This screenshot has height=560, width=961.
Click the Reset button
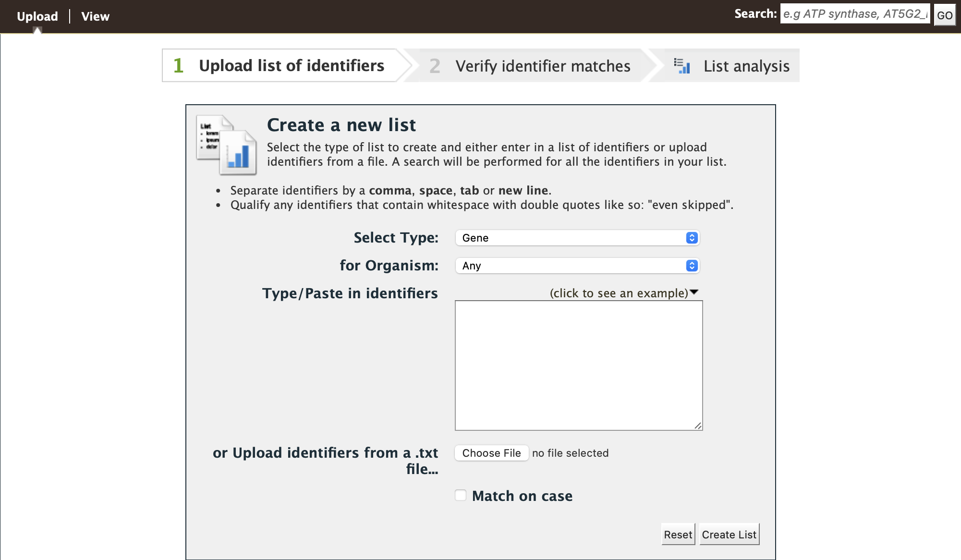pyautogui.click(x=678, y=535)
